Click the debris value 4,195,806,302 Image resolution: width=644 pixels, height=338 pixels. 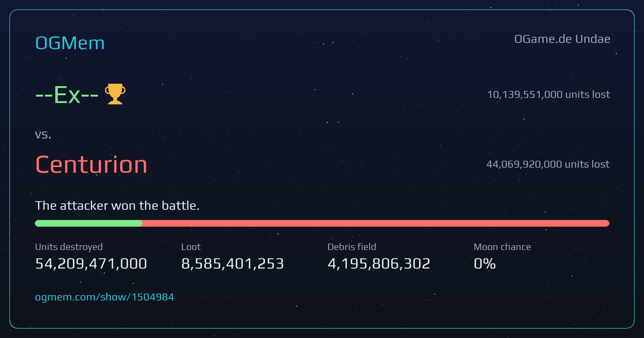(379, 263)
